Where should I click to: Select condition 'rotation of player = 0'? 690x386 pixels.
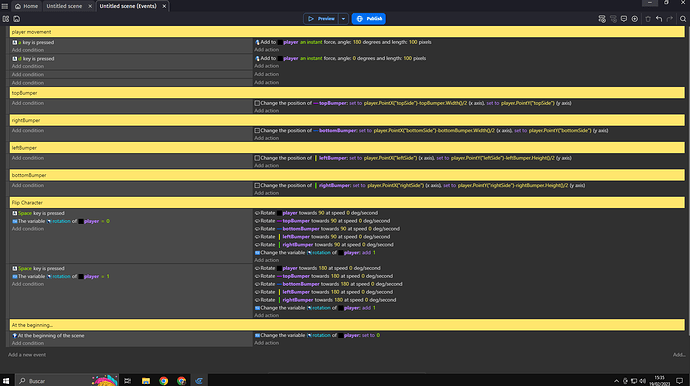(x=61, y=221)
